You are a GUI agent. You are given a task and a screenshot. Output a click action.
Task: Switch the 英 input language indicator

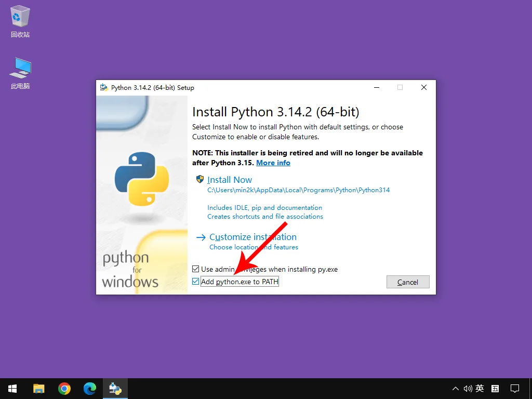pyautogui.click(x=480, y=389)
